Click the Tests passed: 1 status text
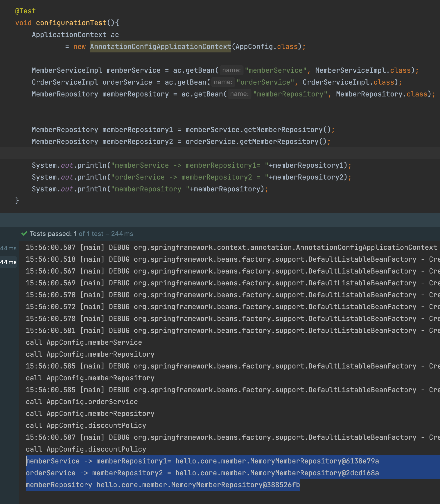This screenshot has width=440, height=504. click(53, 234)
